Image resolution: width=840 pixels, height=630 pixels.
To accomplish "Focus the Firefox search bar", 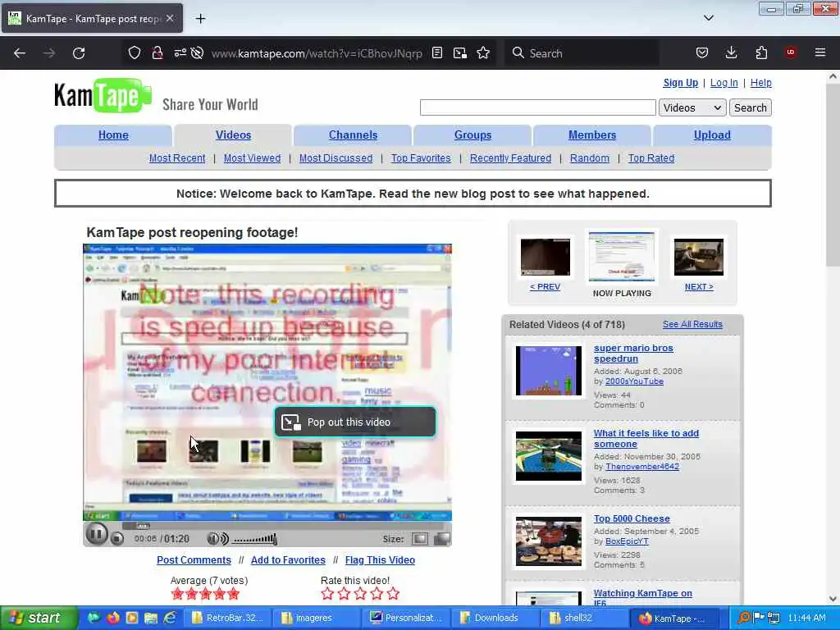I will tap(582, 53).
